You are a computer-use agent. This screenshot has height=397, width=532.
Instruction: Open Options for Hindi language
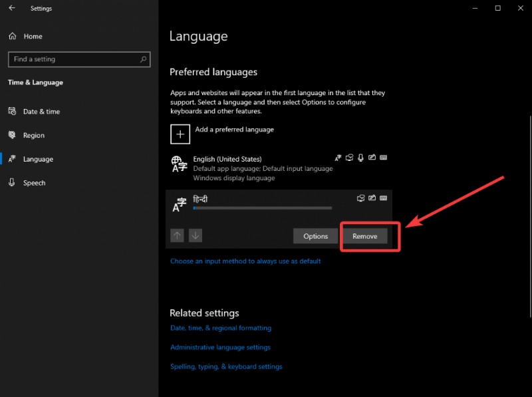(x=315, y=235)
